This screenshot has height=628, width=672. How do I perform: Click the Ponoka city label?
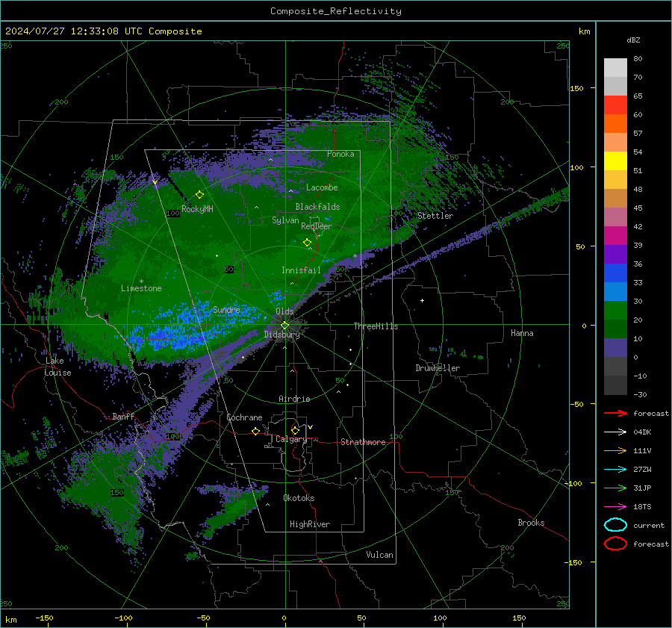340,154
